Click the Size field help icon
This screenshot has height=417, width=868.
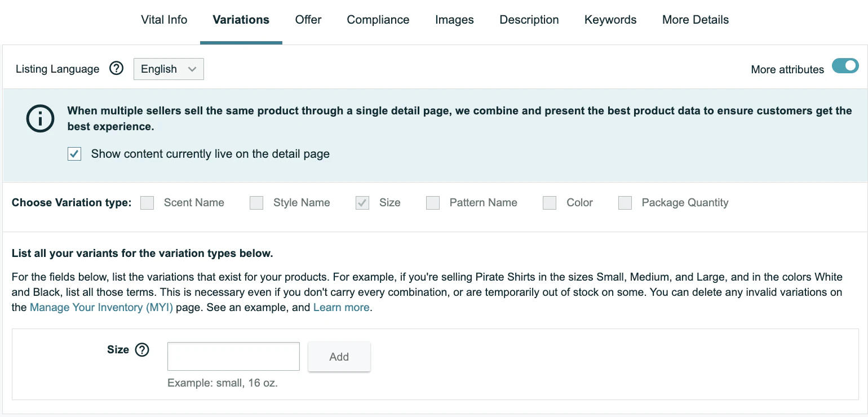[143, 350]
